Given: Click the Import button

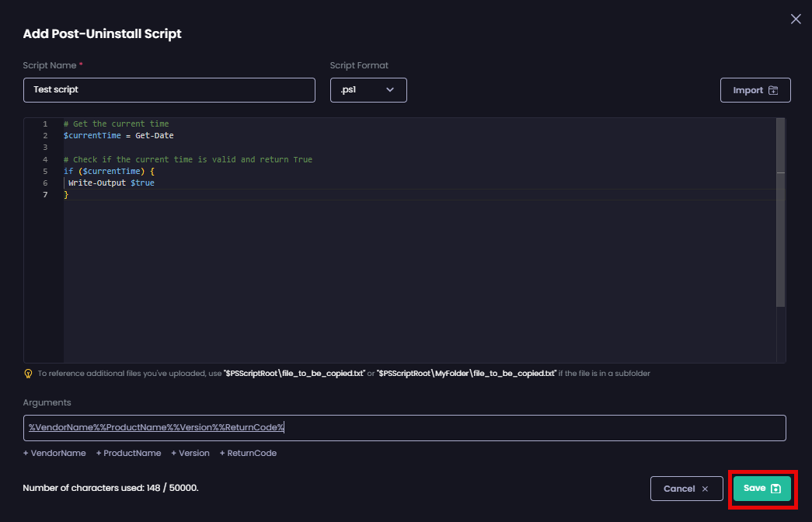Looking at the screenshot, I should pos(754,89).
